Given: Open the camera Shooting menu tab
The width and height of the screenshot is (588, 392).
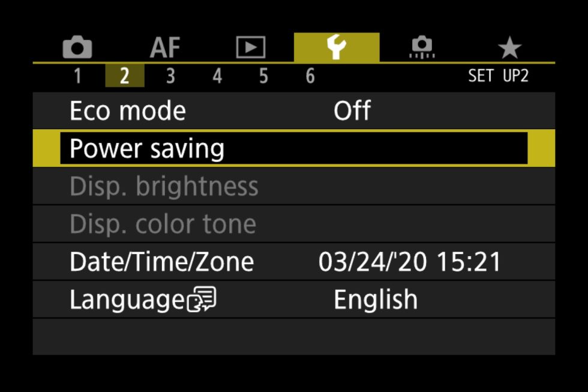Looking at the screenshot, I should [77, 47].
